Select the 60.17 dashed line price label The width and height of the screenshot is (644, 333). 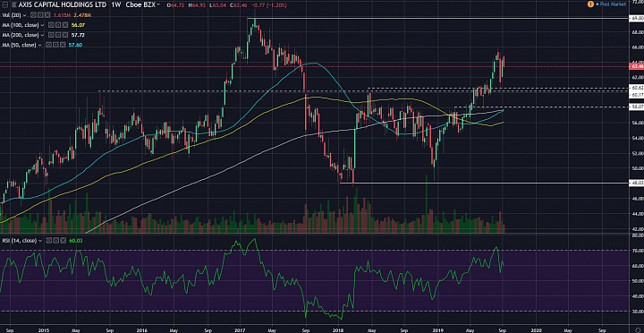[637, 95]
